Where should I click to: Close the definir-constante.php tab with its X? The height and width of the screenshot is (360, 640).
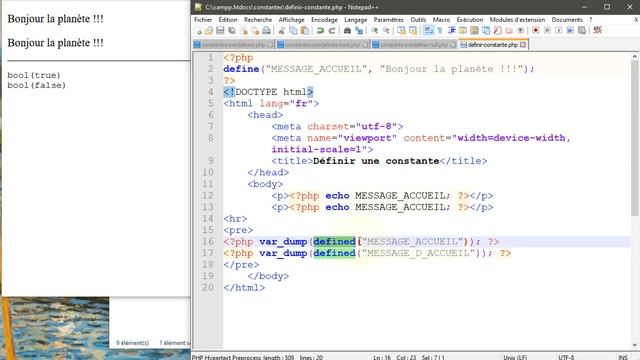point(523,45)
